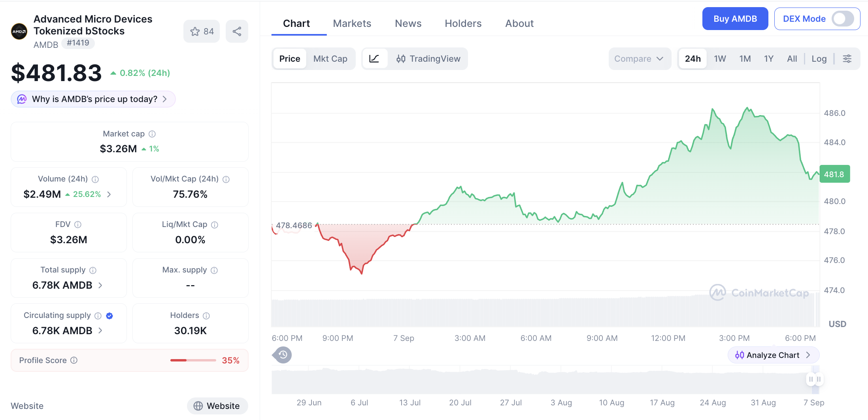Click the chart history clock icon
Image resolution: width=868 pixels, height=420 pixels.
(283, 355)
